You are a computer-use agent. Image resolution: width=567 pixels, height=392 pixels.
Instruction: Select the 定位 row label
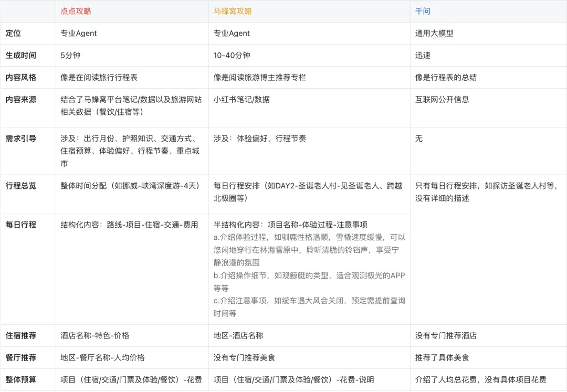[13, 33]
